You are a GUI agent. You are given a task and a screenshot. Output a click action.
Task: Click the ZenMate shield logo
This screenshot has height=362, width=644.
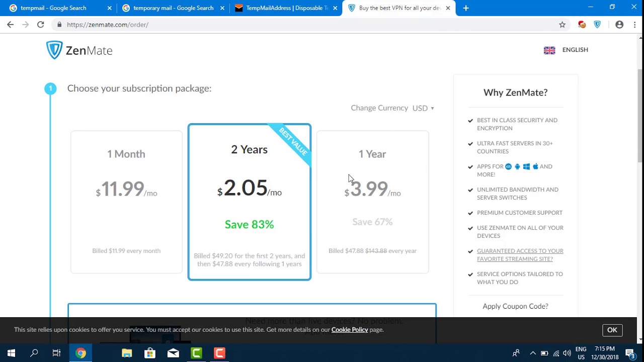pyautogui.click(x=54, y=50)
